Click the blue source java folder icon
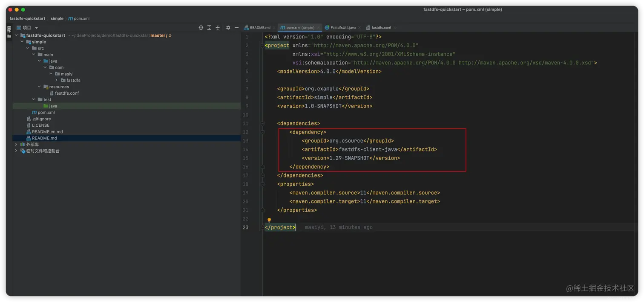The height and width of the screenshot is (302, 644). point(46,61)
